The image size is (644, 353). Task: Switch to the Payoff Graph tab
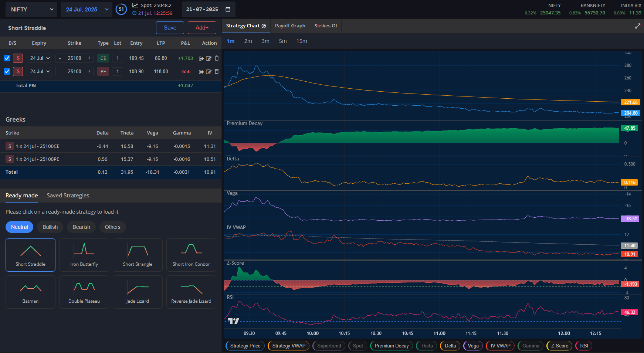(x=290, y=26)
